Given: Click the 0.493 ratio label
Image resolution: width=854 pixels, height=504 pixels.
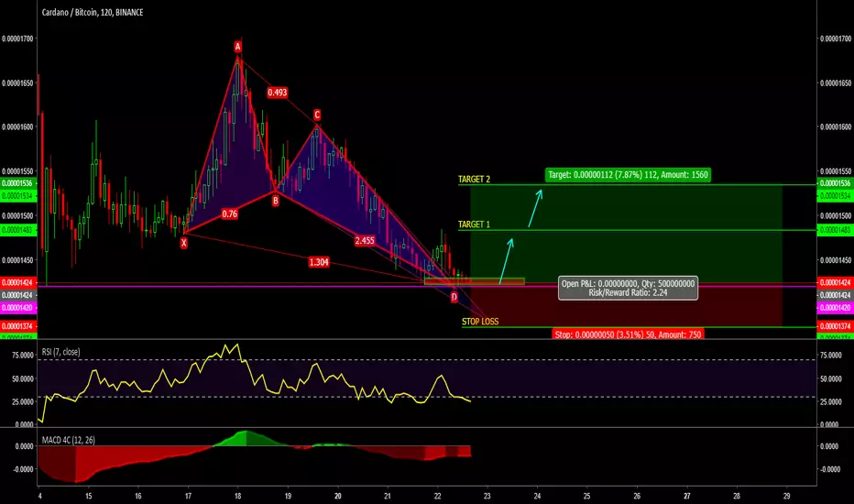Looking at the screenshot, I should (278, 93).
